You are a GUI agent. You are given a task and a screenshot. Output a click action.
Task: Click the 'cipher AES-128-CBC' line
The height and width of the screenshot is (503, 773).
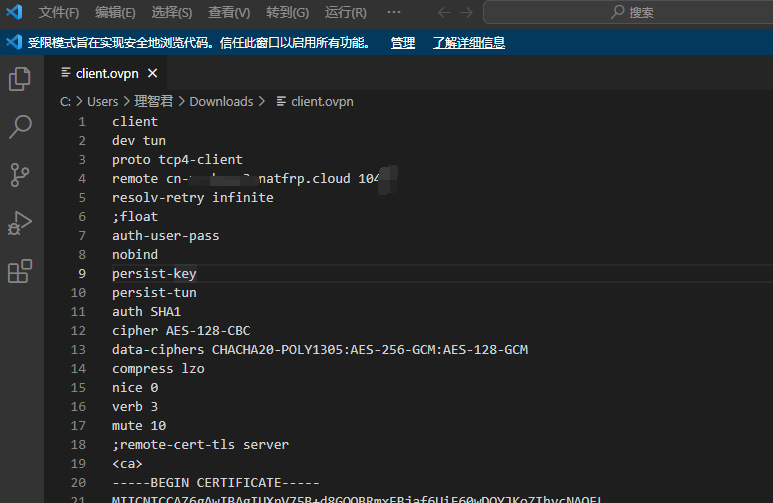[181, 331]
